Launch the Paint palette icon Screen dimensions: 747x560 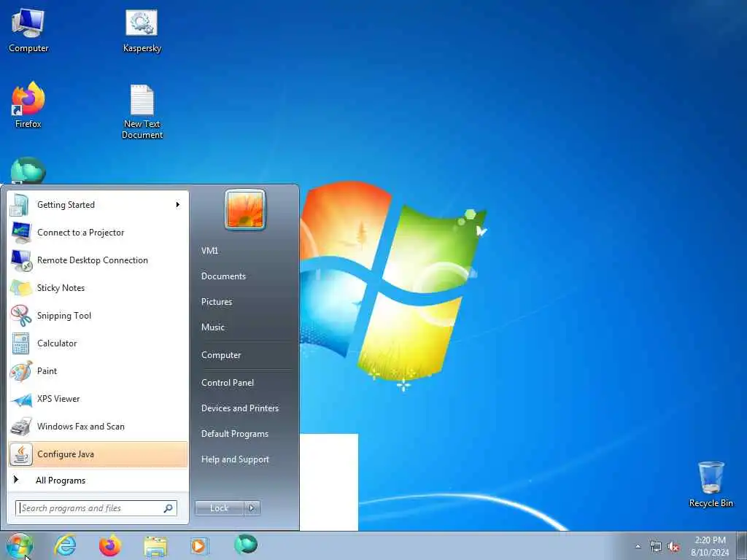click(21, 371)
